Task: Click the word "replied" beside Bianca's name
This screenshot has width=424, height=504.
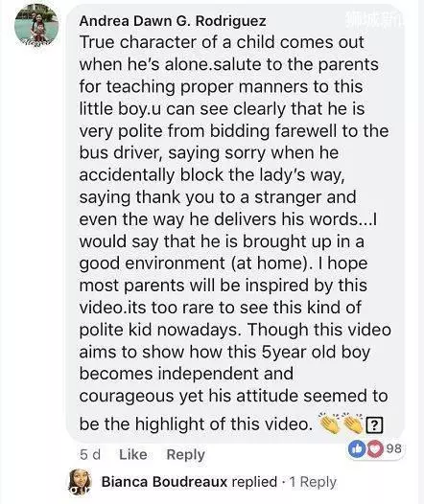Action: [x=254, y=482]
